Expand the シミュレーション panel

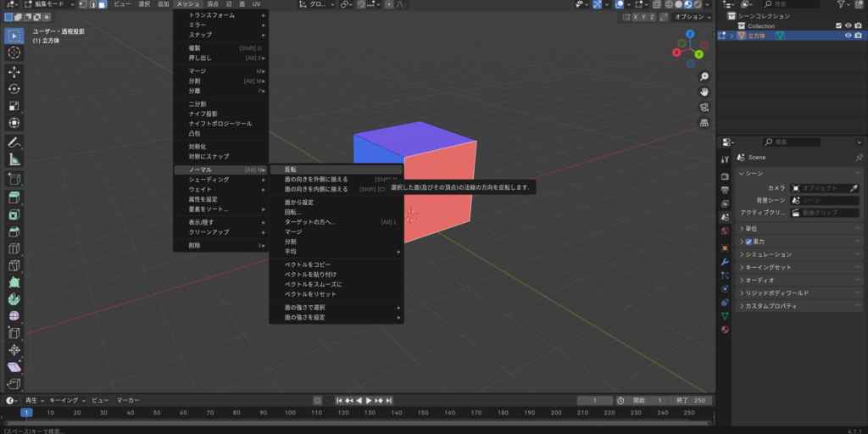tap(798, 254)
